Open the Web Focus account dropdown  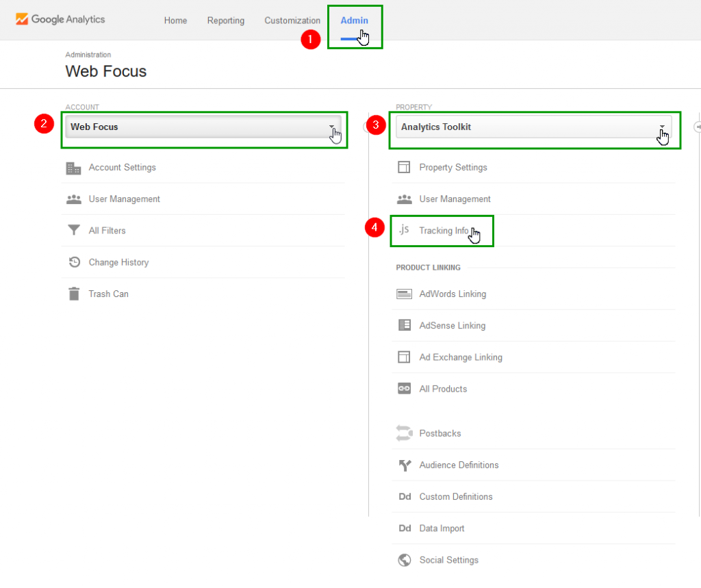tap(203, 127)
